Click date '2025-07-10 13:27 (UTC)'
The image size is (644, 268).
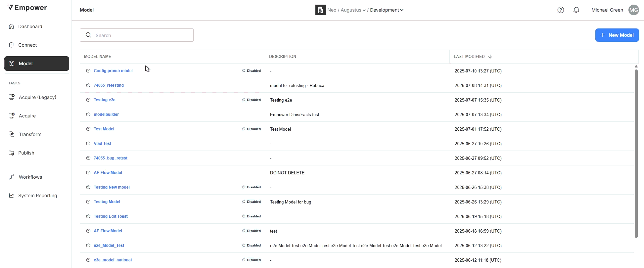478,71
